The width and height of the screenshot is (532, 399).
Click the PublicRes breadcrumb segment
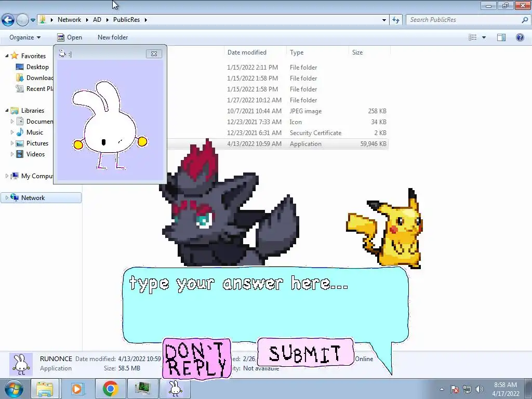tap(127, 20)
